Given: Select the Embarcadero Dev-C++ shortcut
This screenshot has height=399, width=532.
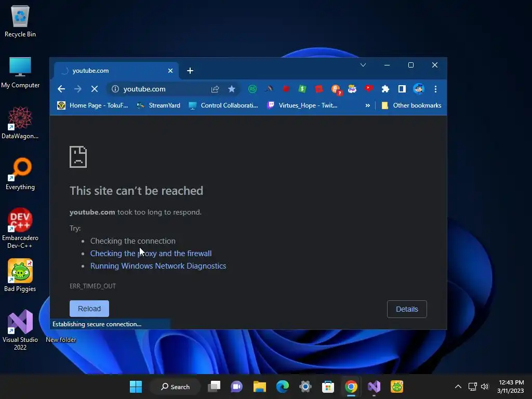Looking at the screenshot, I should (x=20, y=228).
